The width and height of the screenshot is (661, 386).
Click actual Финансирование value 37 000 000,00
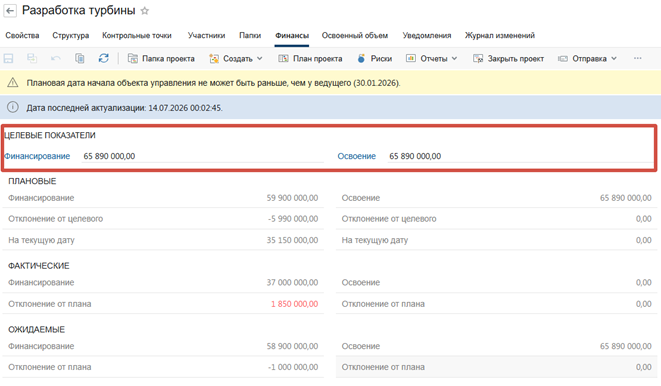click(292, 282)
